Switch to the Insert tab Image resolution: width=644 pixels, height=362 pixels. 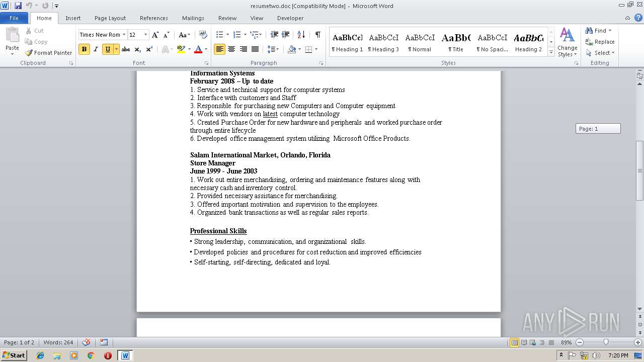73,18
